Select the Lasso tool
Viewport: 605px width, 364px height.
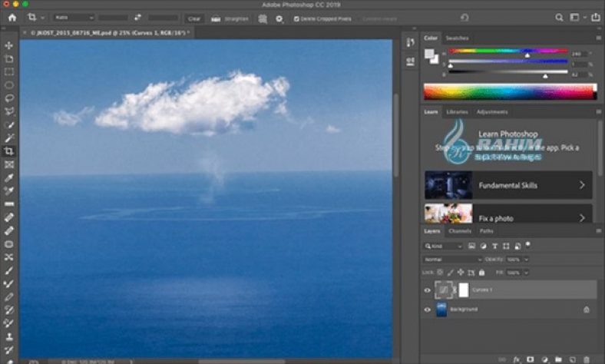pyautogui.click(x=9, y=98)
